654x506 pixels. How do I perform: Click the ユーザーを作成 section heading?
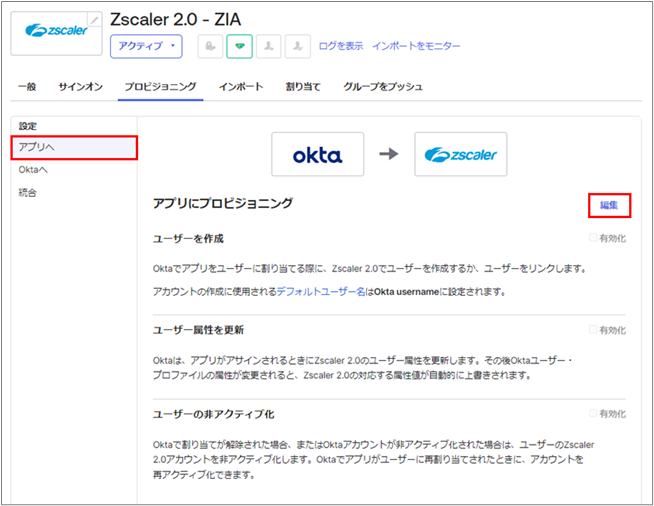click(x=188, y=239)
